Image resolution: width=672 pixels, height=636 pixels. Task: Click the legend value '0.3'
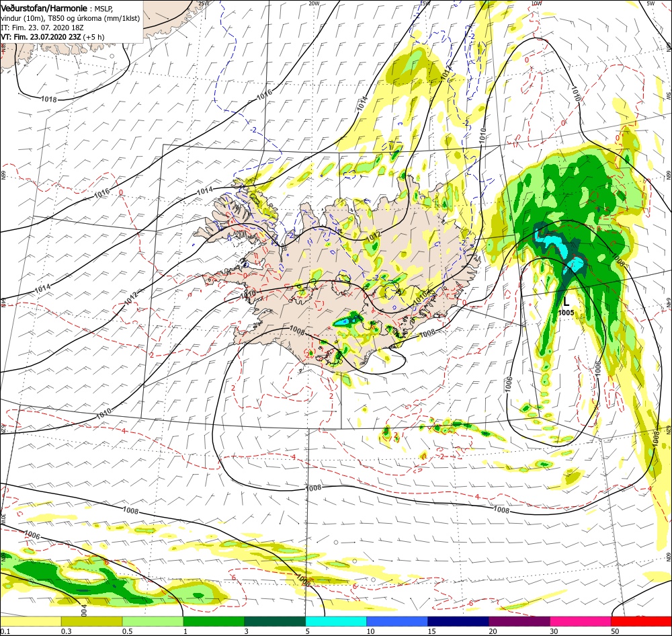pos(66,631)
